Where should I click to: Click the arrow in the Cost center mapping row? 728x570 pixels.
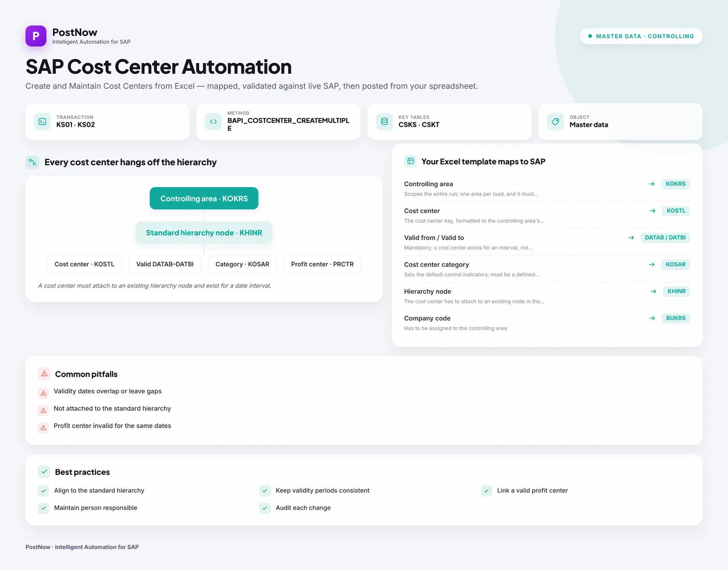(x=653, y=211)
